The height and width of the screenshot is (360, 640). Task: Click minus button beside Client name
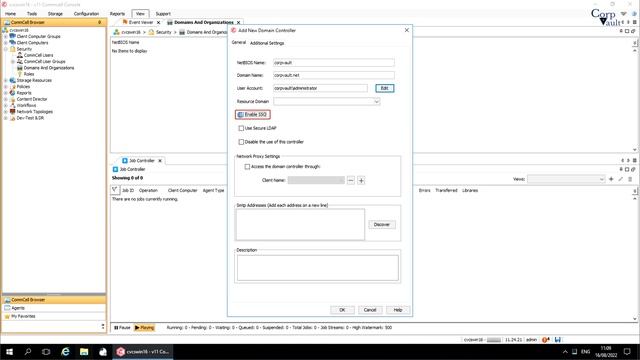click(x=351, y=180)
